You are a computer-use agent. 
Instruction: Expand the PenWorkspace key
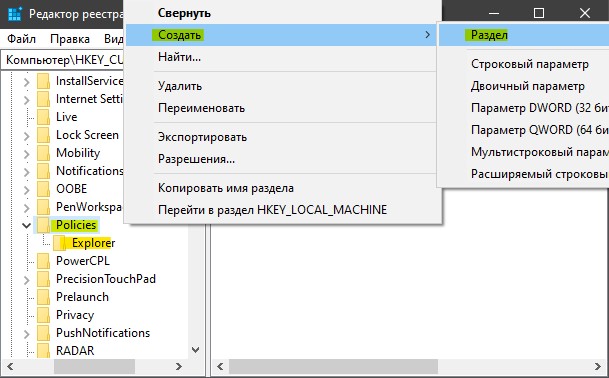[x=26, y=208]
